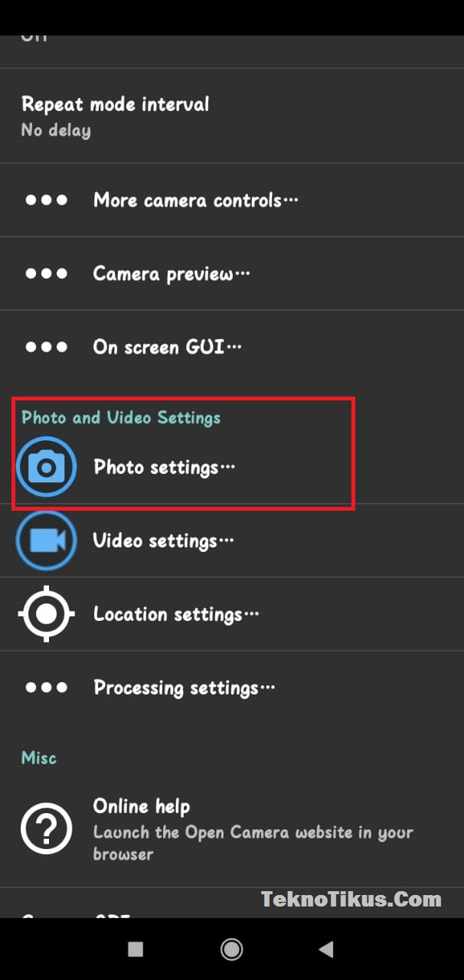The image size is (464, 980).
Task: Tap the blue camera icon for Photo settings
Action: (46, 467)
